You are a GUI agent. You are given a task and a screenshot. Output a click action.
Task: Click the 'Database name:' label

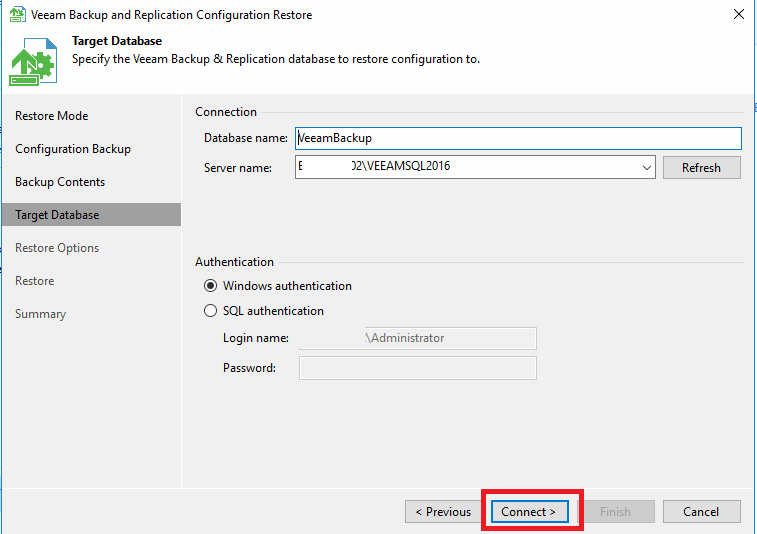(246, 138)
